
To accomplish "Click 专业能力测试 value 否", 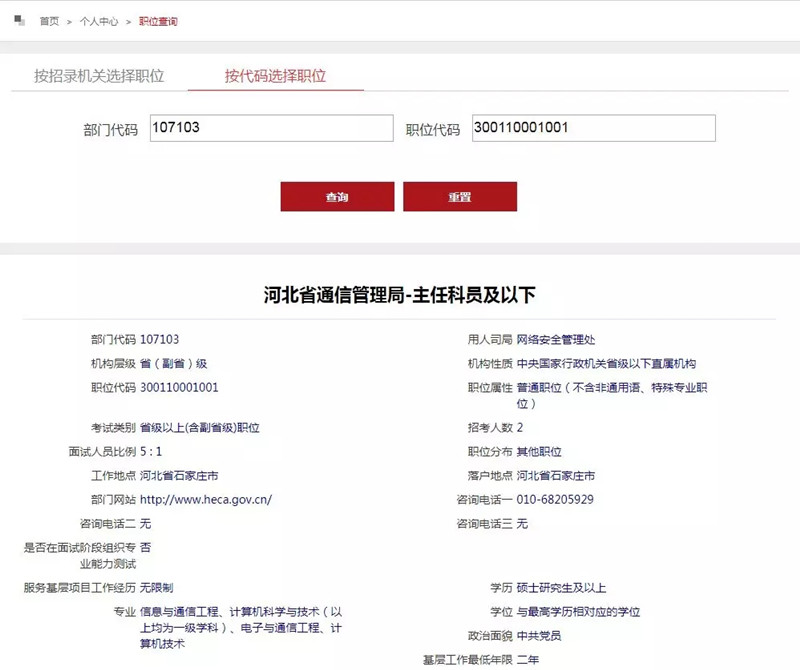I will tap(145, 548).
